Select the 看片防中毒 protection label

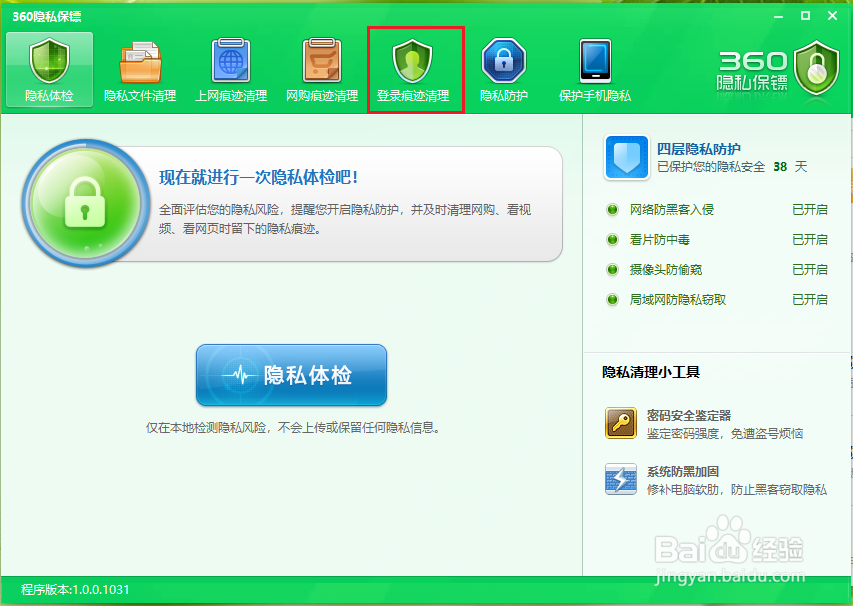tap(660, 239)
